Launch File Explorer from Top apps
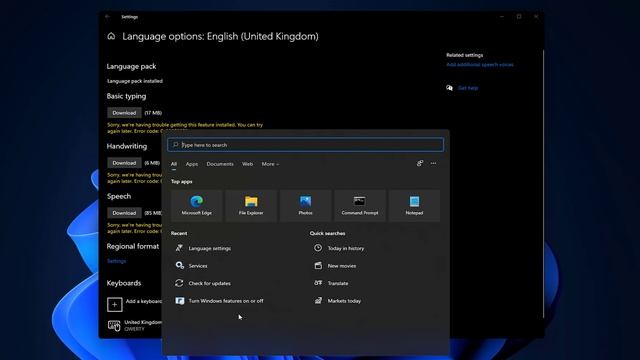Screen dimensions: 640x360 [x=251, y=205]
